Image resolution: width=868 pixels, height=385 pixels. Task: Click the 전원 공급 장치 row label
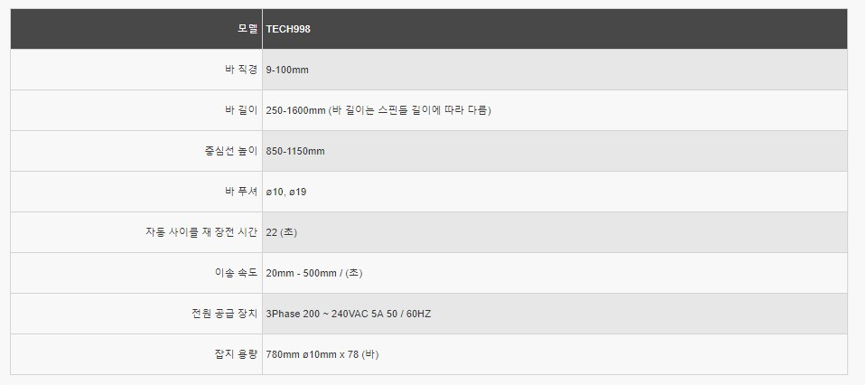pos(224,314)
